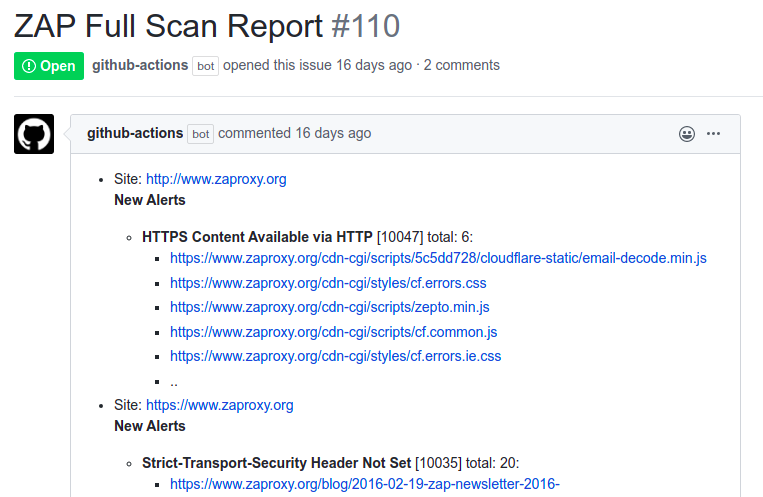
Task: Click the bot label in comment header
Action: coord(201,134)
